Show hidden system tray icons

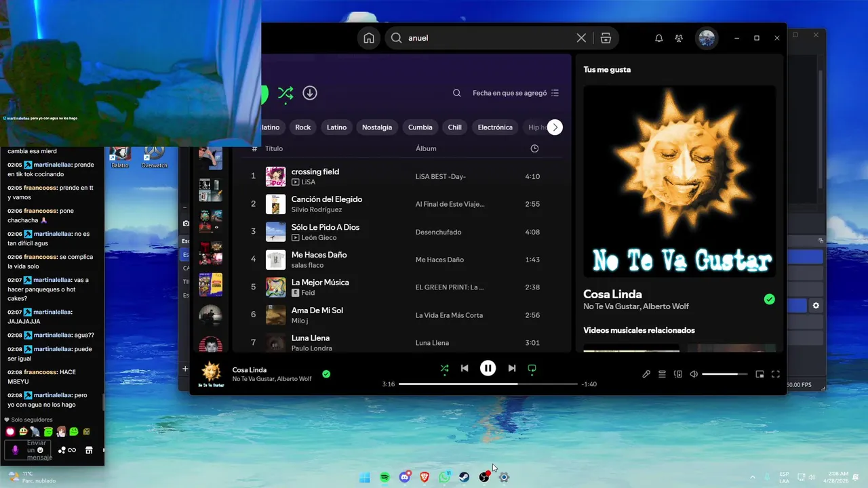[x=752, y=477]
